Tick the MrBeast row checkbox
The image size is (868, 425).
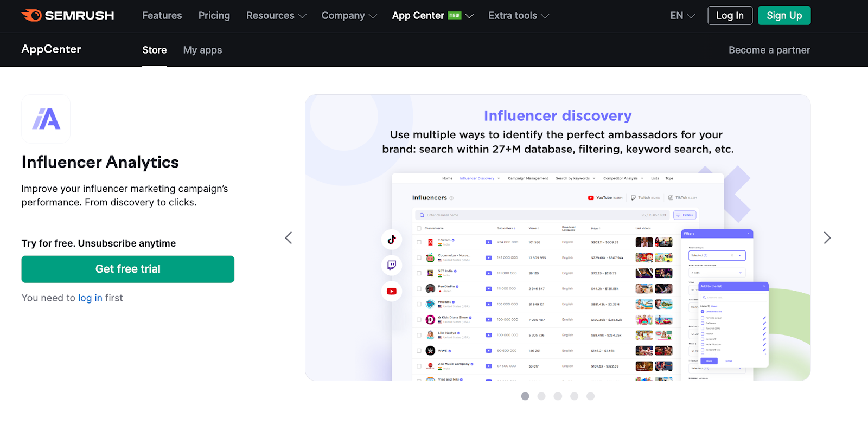[419, 304]
